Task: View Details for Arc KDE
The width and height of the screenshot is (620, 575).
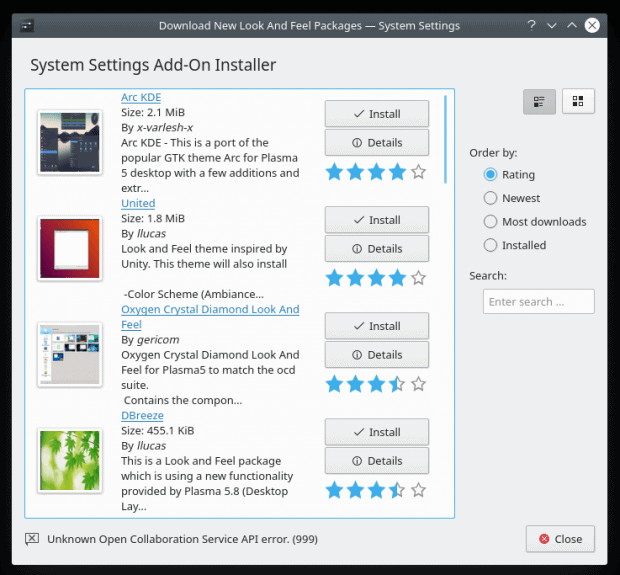Action: tap(377, 142)
